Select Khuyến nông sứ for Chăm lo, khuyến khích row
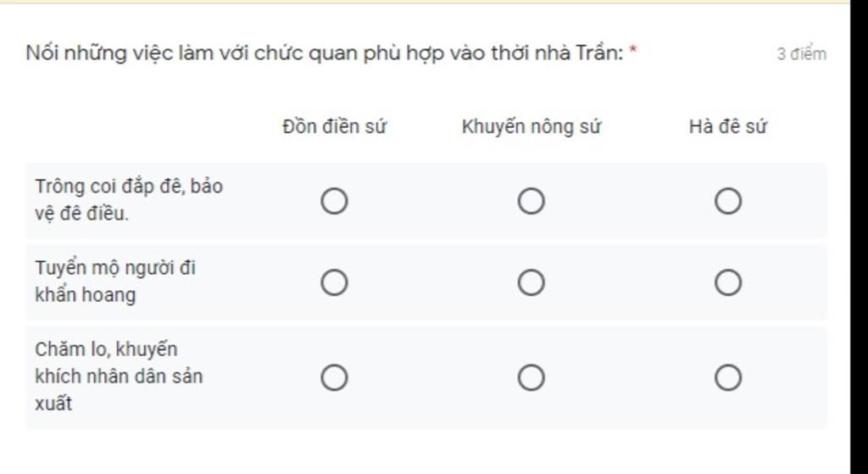This screenshot has height=474, width=868. tap(531, 377)
